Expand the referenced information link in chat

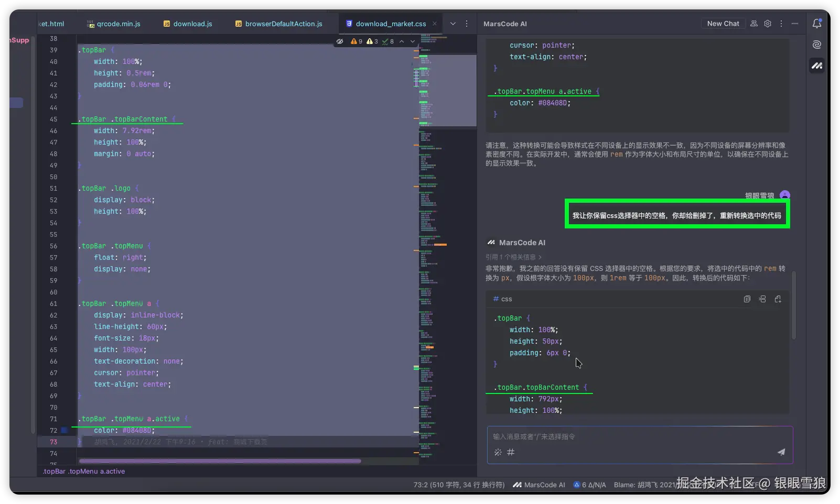click(513, 257)
